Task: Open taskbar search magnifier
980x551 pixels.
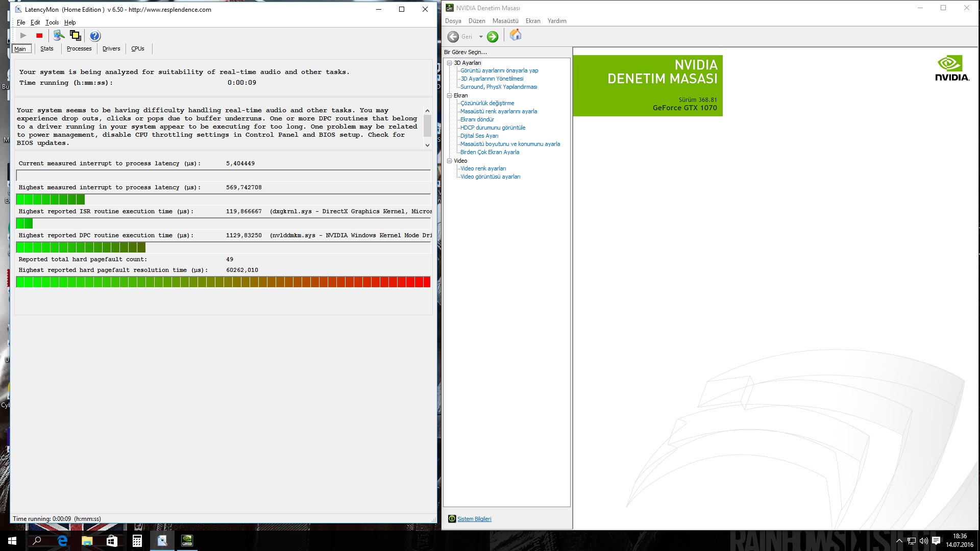Action: coord(37,541)
